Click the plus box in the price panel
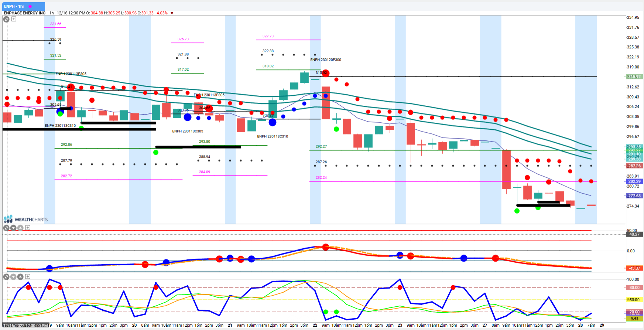 coord(14,19)
